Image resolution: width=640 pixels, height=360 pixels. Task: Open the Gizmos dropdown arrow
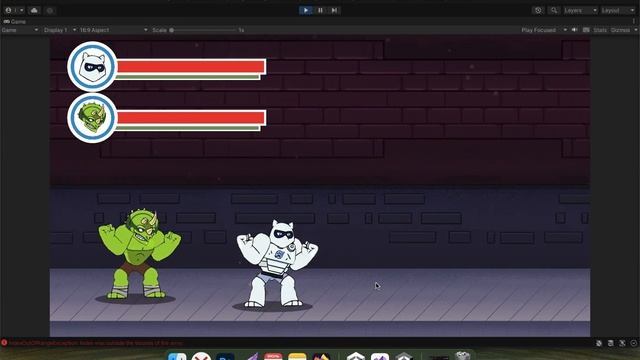(636, 30)
